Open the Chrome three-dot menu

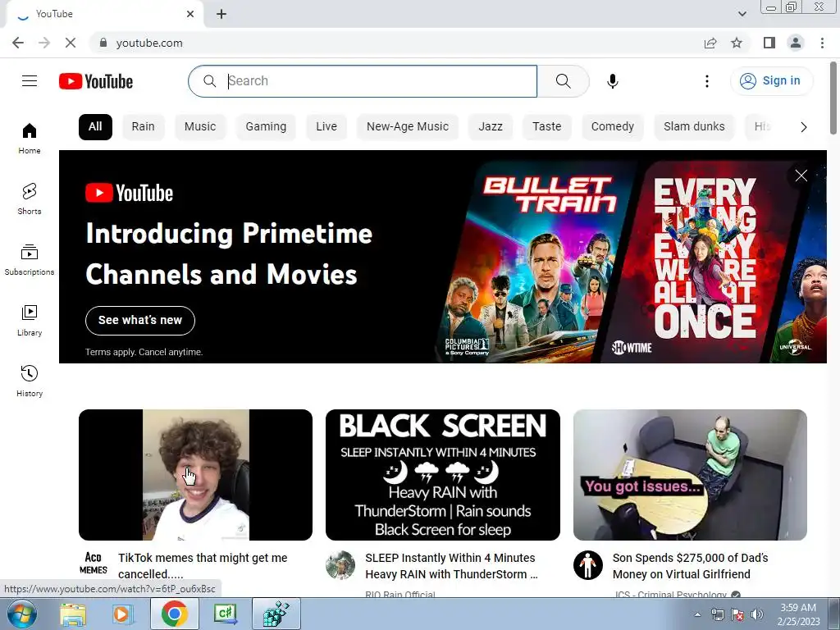[x=822, y=43]
